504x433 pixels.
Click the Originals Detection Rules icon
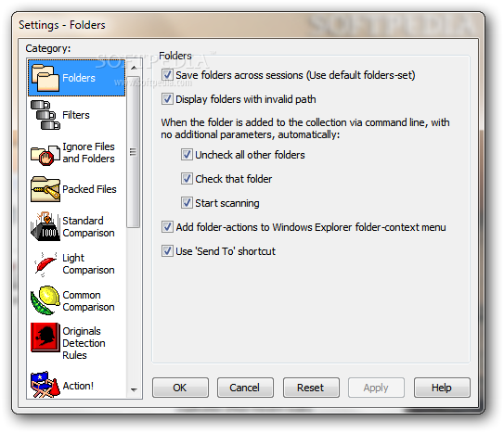pyautogui.click(x=45, y=337)
